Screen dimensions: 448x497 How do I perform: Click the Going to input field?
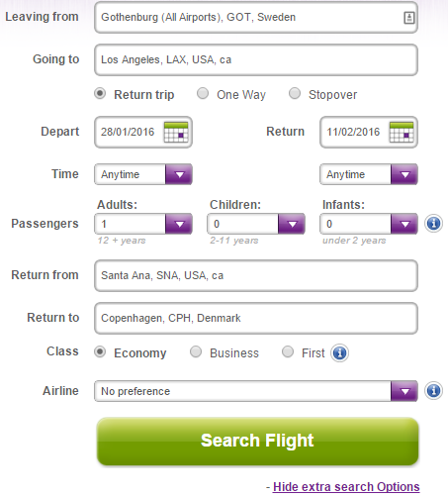point(256,60)
